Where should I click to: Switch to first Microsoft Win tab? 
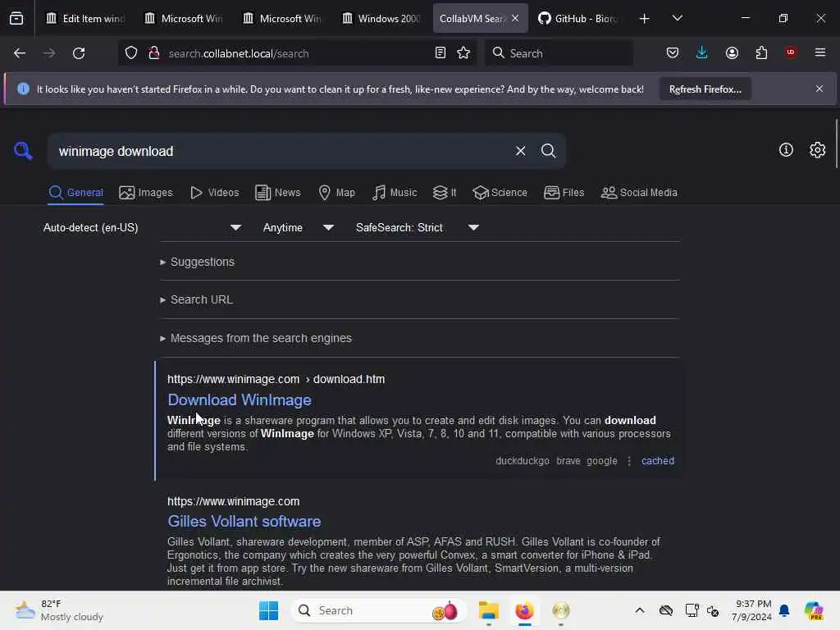[x=183, y=18]
